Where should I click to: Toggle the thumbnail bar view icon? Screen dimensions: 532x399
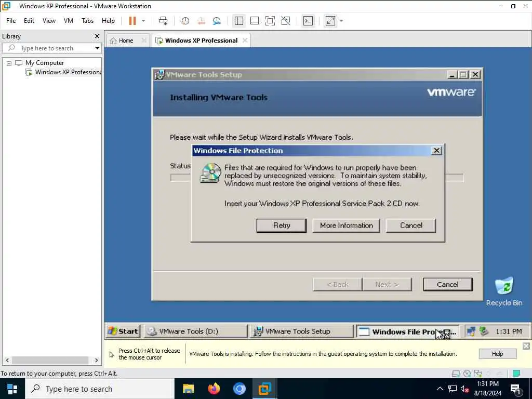click(x=255, y=21)
